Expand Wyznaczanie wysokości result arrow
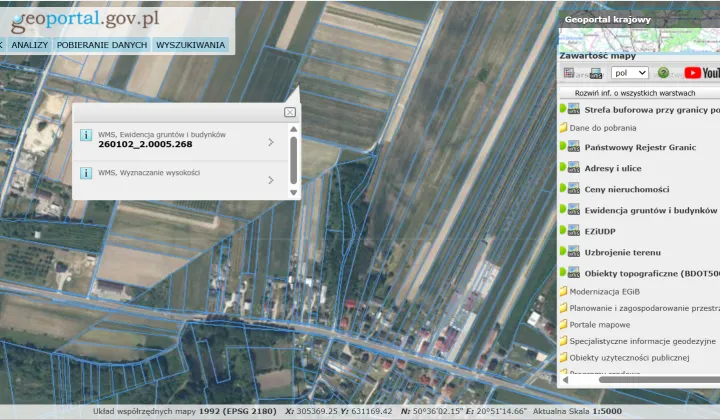 pos(271,180)
